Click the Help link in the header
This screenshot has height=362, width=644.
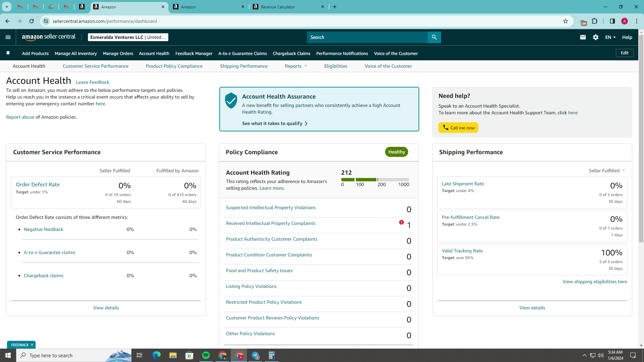point(627,37)
